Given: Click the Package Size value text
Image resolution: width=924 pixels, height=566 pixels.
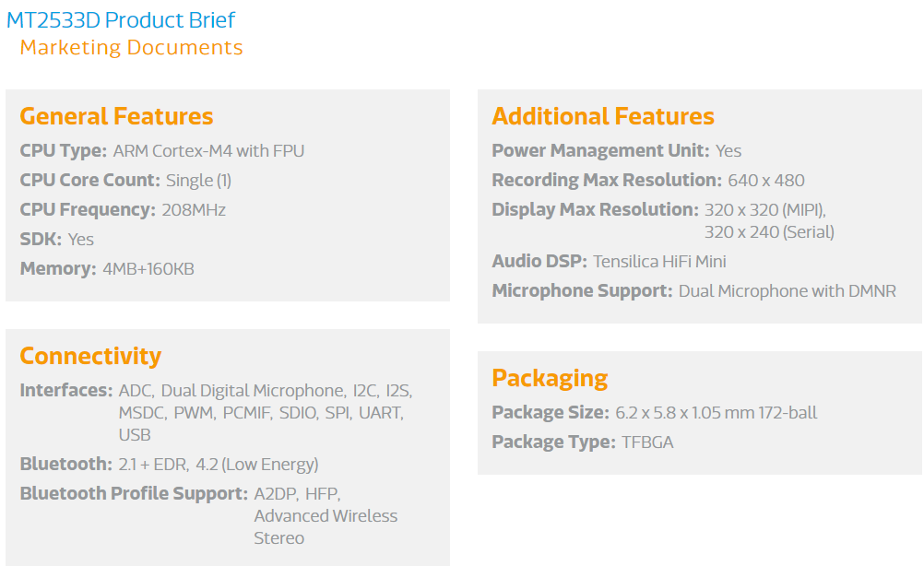Looking at the screenshot, I should click(716, 413).
